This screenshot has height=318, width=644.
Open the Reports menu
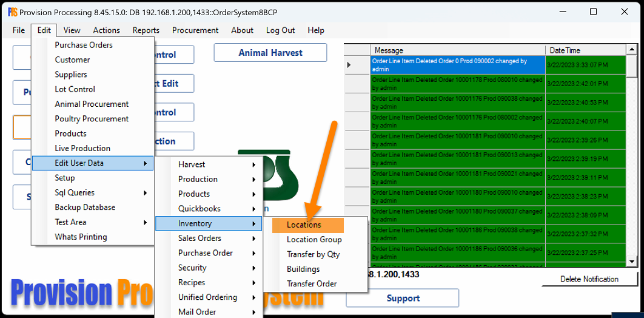point(146,30)
